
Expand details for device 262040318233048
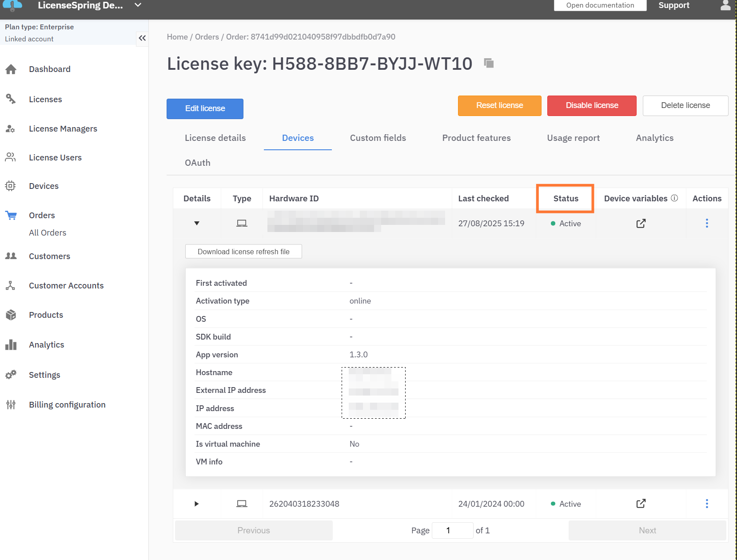point(197,504)
